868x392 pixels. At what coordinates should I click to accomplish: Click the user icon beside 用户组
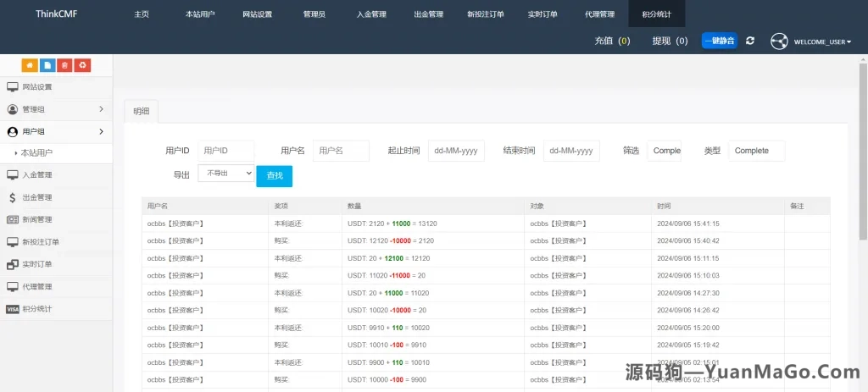click(13, 132)
